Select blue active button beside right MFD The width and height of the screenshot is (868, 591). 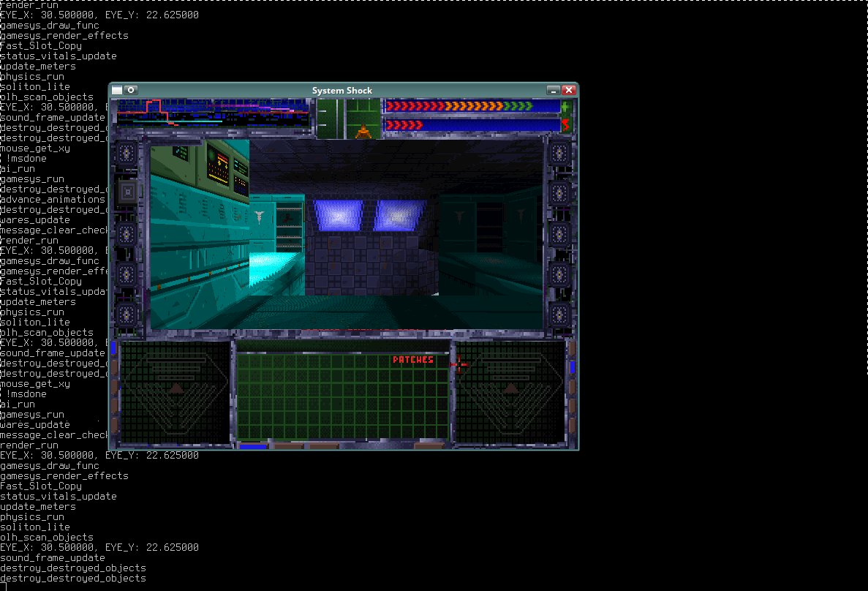[573, 367]
